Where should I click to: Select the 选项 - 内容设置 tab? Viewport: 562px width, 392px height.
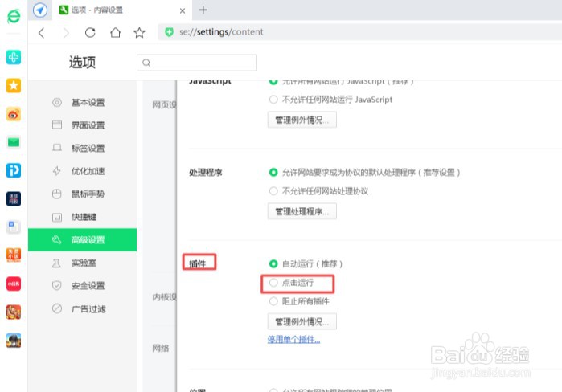tap(122, 10)
